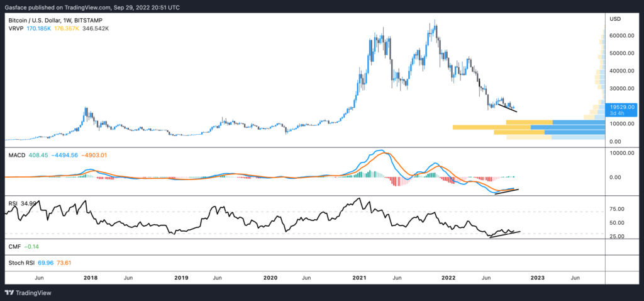Click the VRVP indicator label
Screen dimensions: 644x301
point(16,29)
